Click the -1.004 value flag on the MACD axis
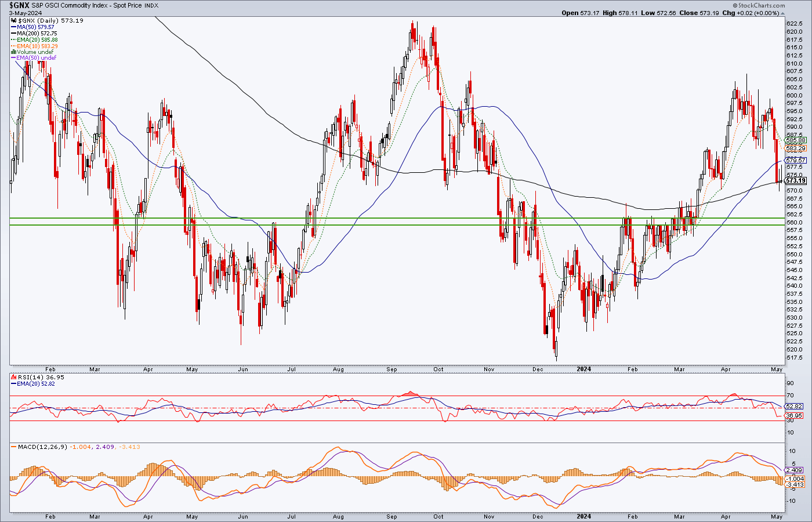This screenshot has width=812, height=522. (795, 478)
